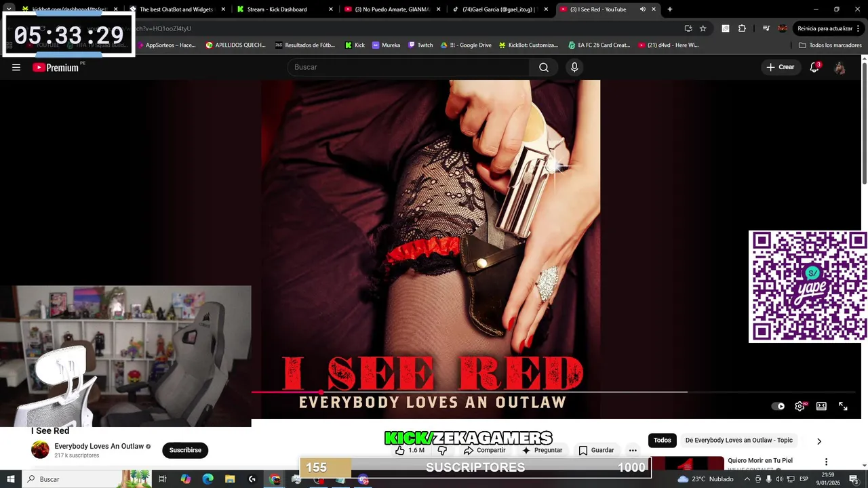Dislike the I See Red video
Viewport: 868px width, 488px height.
pyautogui.click(x=442, y=450)
